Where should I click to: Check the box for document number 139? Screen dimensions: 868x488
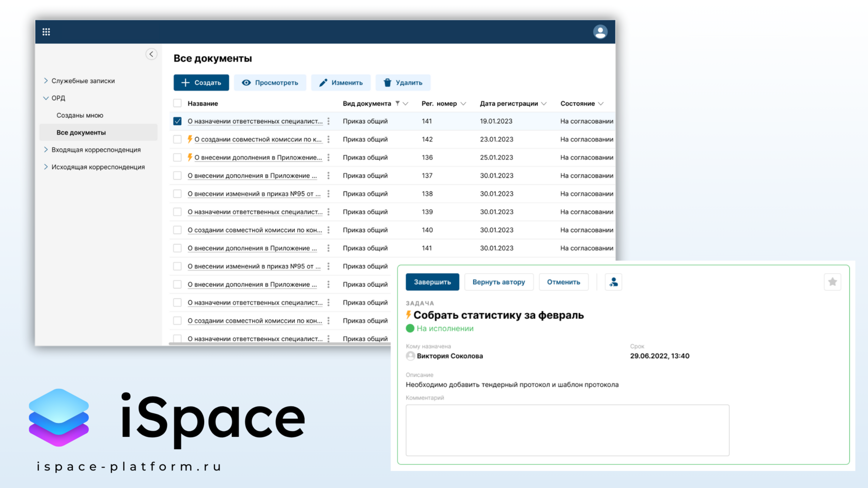(x=177, y=212)
